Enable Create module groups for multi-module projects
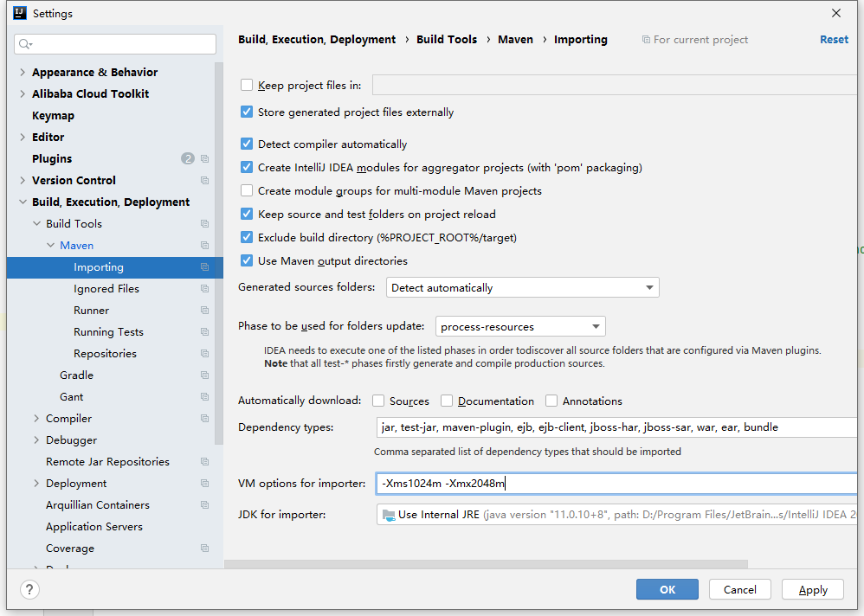Viewport: 864px width, 616px height. click(247, 191)
